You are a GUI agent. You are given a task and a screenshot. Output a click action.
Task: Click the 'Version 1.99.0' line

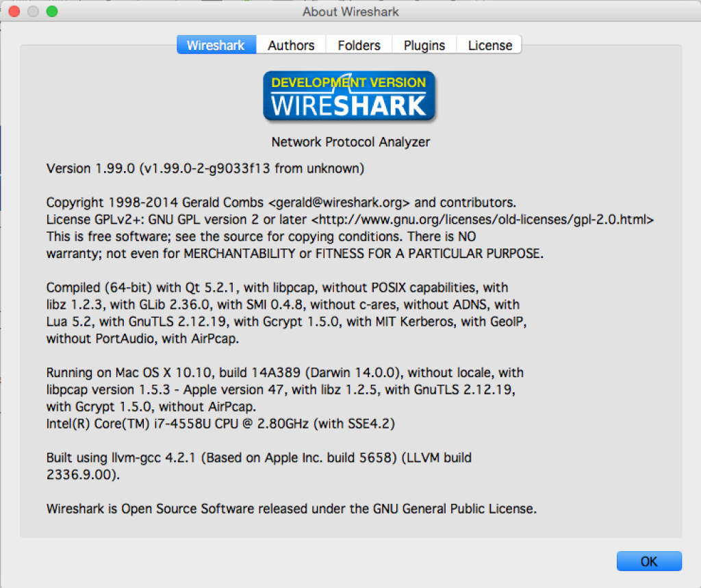pyautogui.click(x=205, y=168)
